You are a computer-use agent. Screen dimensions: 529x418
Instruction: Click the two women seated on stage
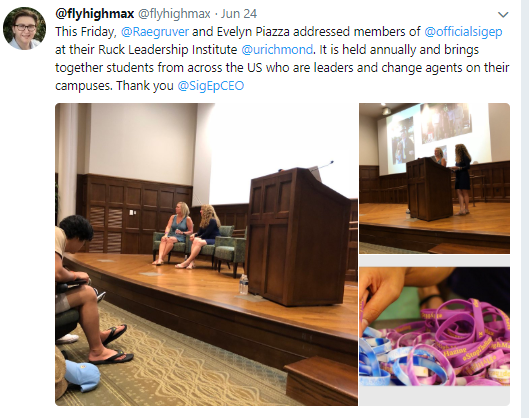point(189,234)
